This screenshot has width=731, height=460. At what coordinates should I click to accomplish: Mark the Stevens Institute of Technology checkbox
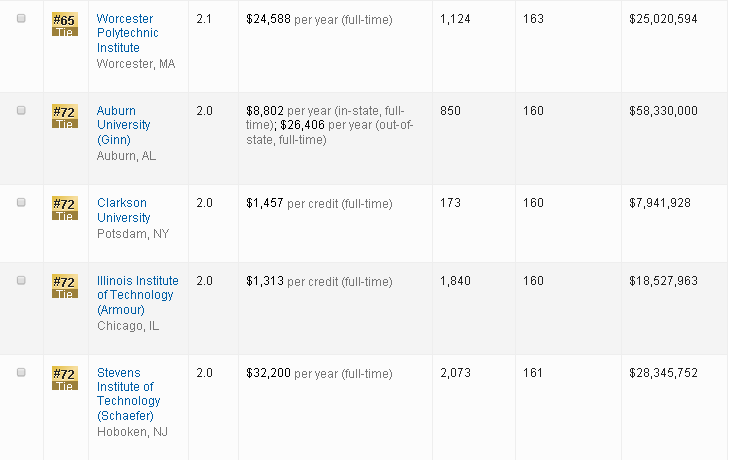(x=21, y=373)
